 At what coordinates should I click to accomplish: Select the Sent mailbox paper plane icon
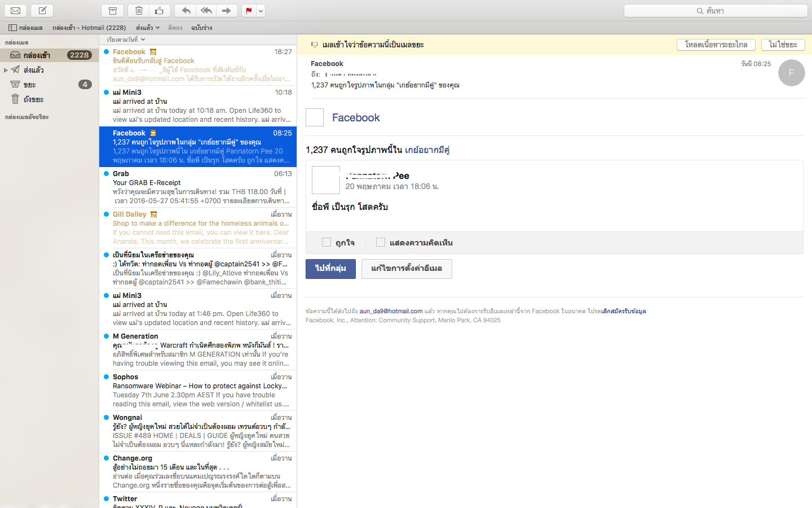coord(15,69)
